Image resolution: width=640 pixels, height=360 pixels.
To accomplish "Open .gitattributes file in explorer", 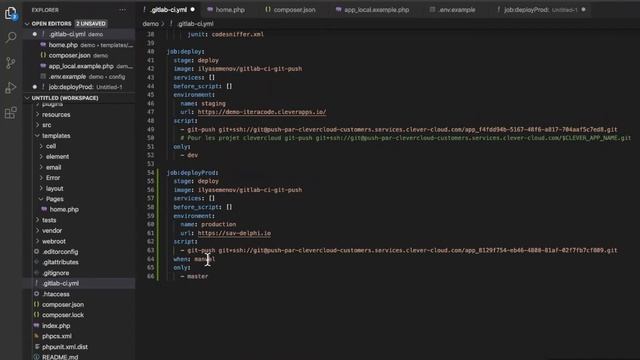I will click(60, 262).
